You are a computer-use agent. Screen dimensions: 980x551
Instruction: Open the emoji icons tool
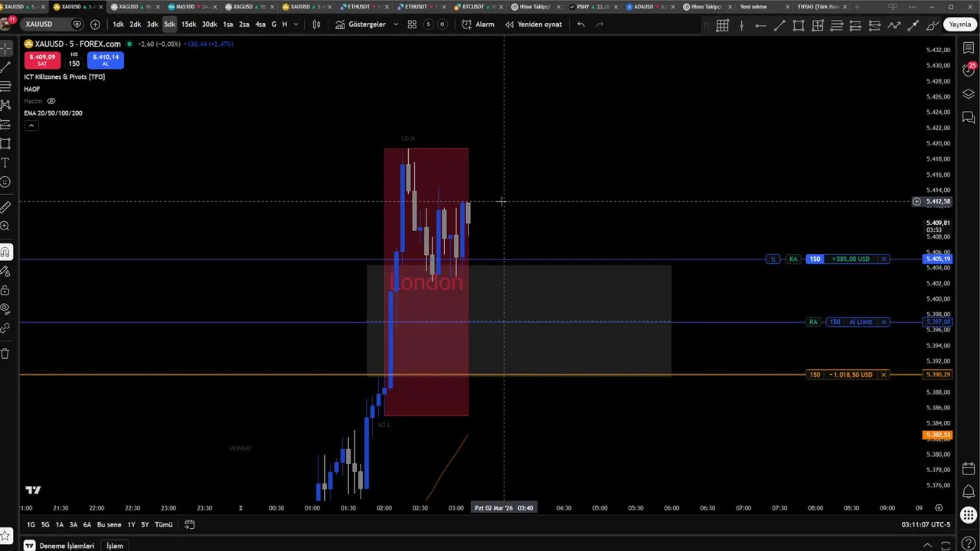[x=5, y=182]
